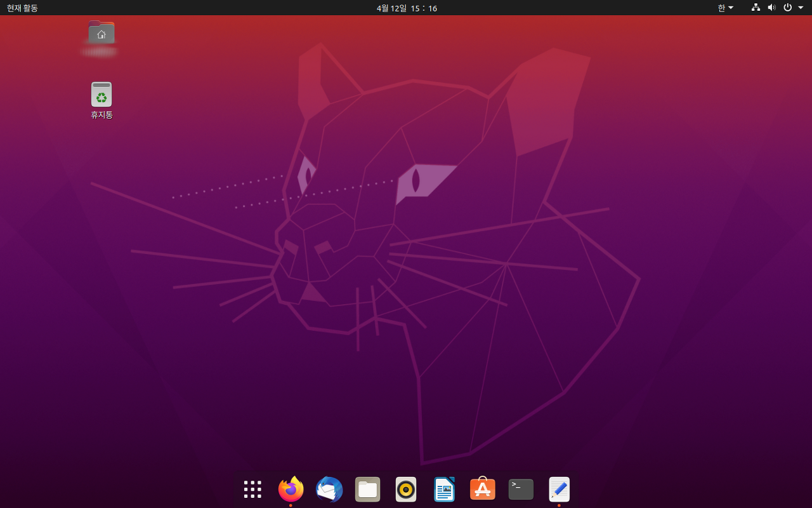The width and height of the screenshot is (812, 508).
Task: Launch Firefox from the dock
Action: 291,489
